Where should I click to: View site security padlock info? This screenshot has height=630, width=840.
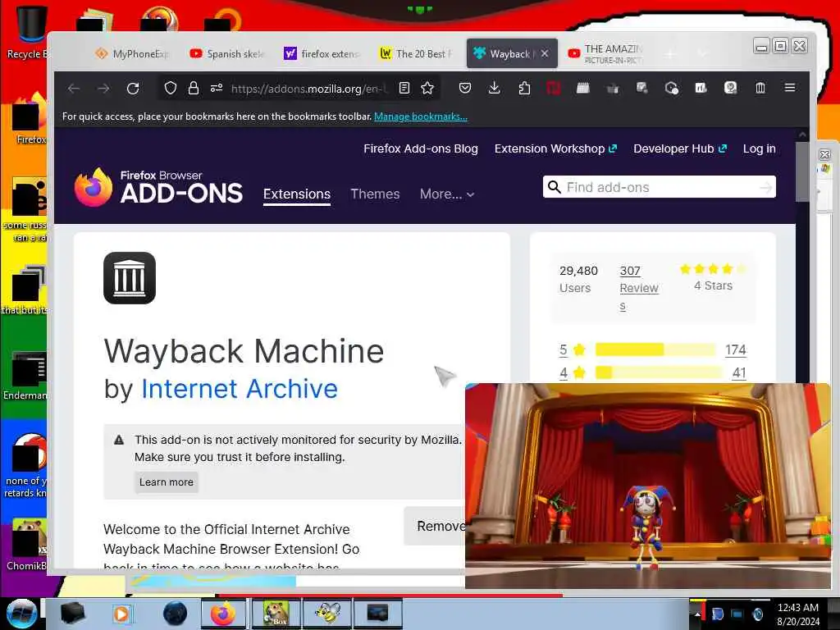[x=194, y=89]
